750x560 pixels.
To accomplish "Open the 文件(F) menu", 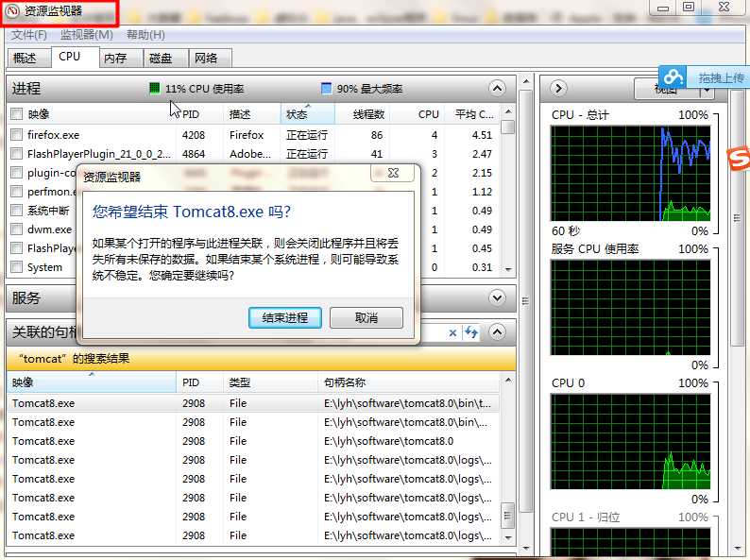I will (28, 35).
